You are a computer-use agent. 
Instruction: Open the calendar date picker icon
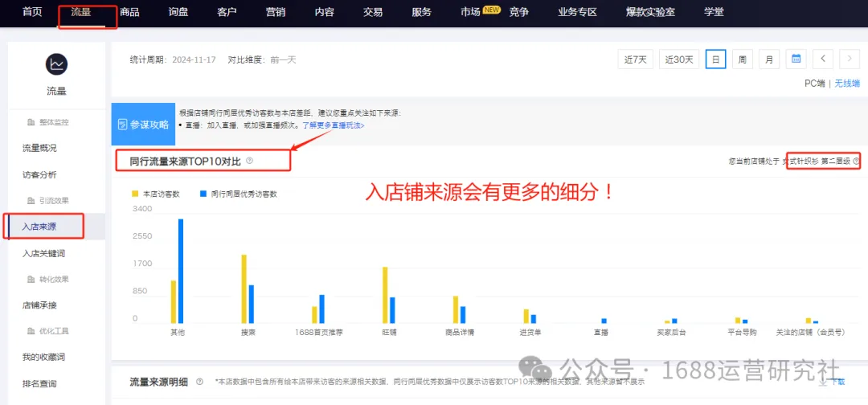(x=796, y=59)
